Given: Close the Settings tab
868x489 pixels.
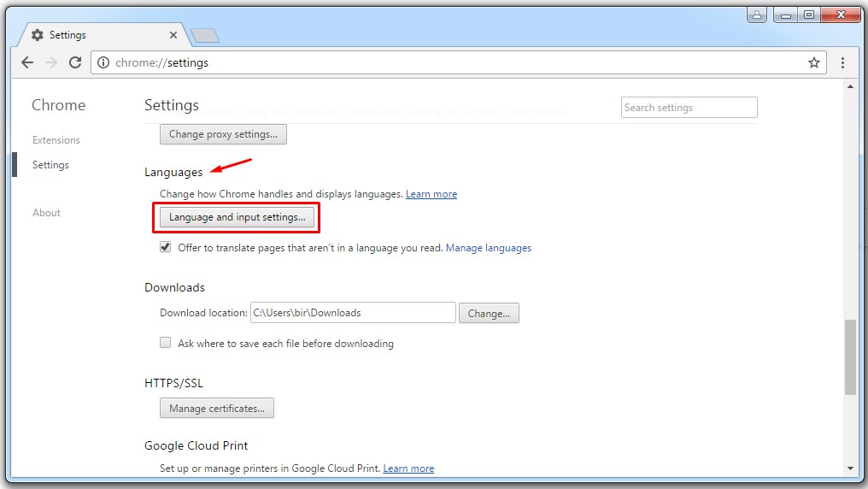Looking at the screenshot, I should point(173,35).
